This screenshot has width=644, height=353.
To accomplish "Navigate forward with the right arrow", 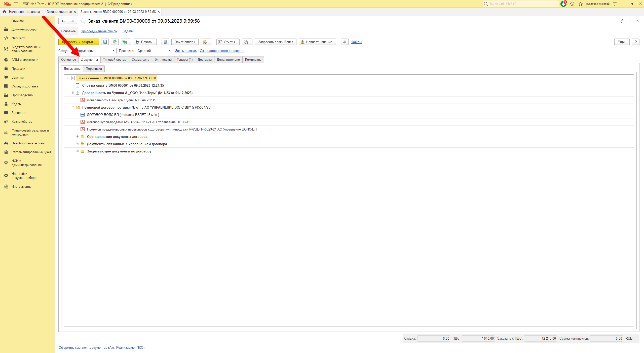I will [x=72, y=21].
